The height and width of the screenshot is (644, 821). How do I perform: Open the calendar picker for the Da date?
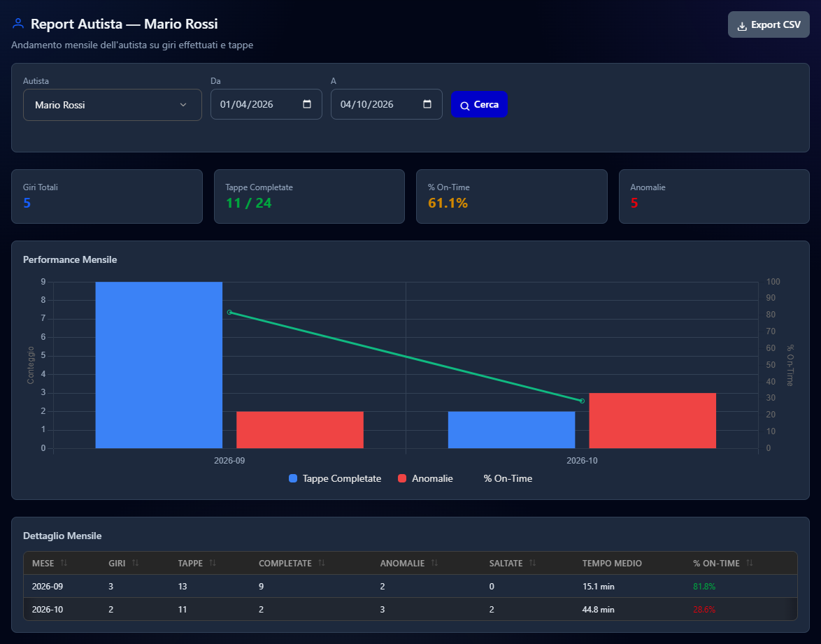(x=307, y=104)
